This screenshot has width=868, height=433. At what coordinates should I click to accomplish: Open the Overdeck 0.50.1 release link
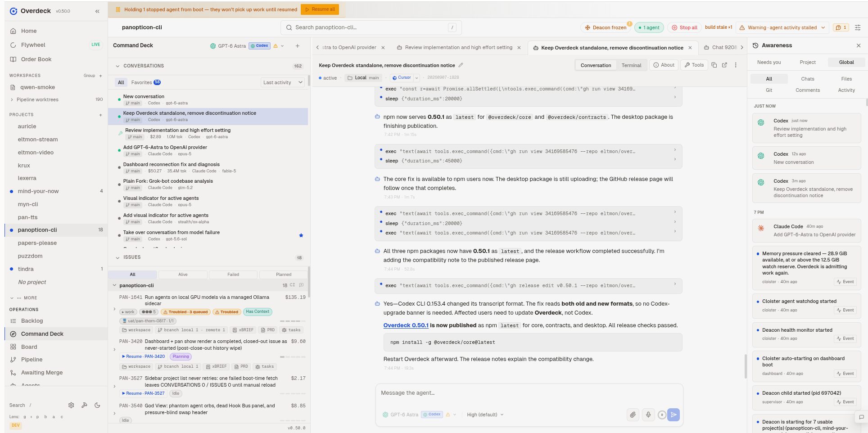[x=406, y=325]
